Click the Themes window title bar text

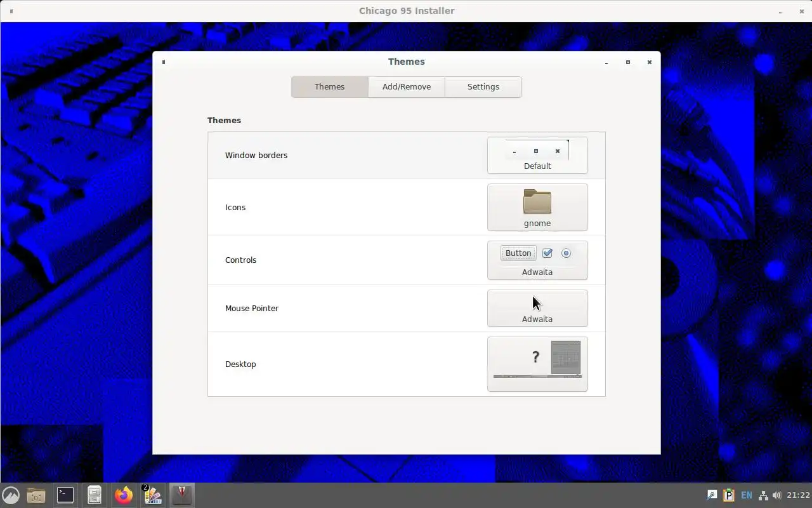407,62
